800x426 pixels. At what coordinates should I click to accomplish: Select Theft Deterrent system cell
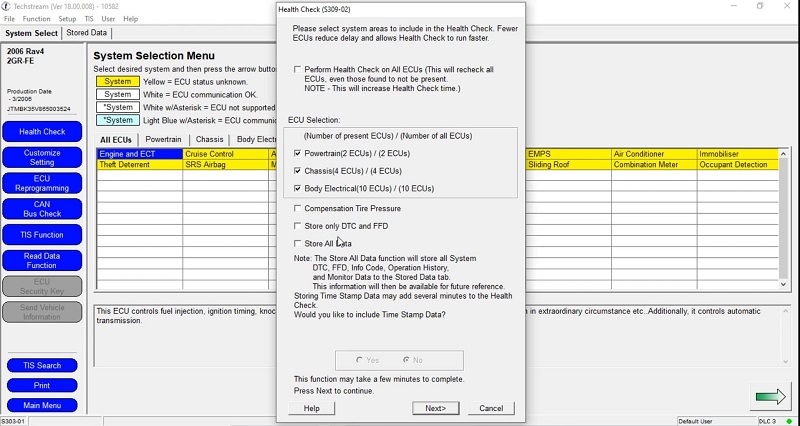[x=139, y=164]
